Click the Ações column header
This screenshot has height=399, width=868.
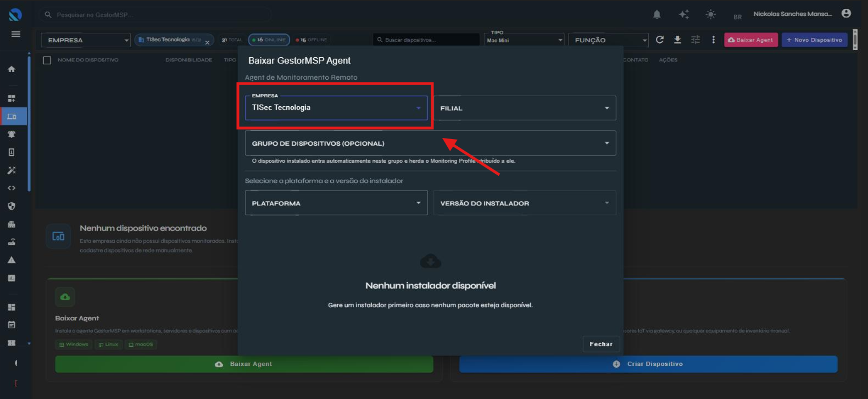668,60
